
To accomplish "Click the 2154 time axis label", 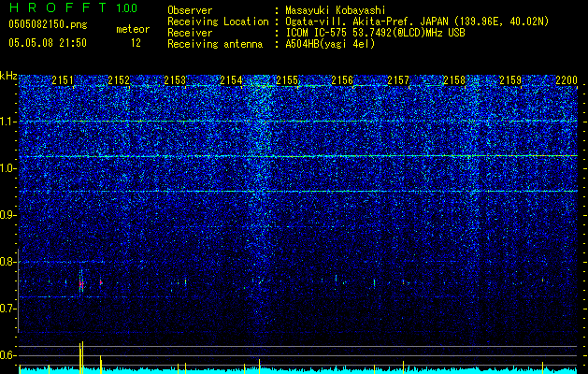I will (x=231, y=79).
